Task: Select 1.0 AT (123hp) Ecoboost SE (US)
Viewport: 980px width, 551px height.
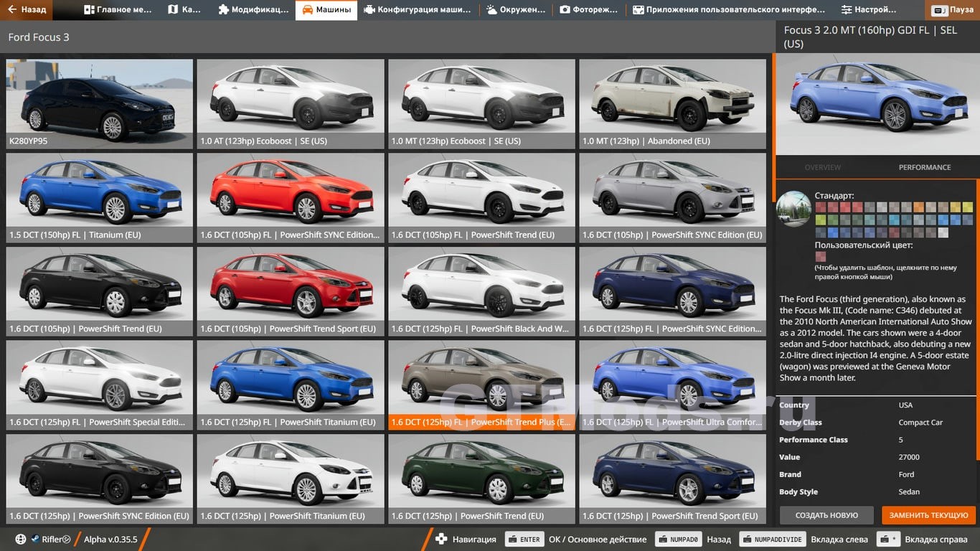Action: point(291,104)
